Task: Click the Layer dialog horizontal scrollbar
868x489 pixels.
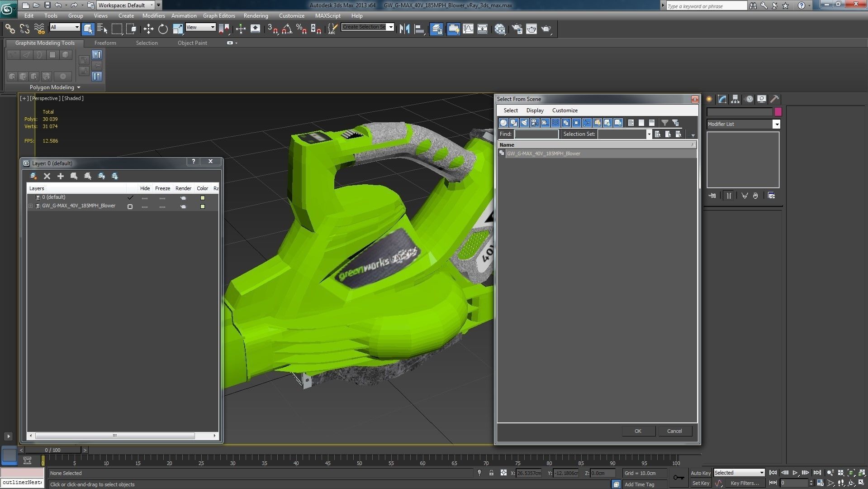Action: point(115,436)
